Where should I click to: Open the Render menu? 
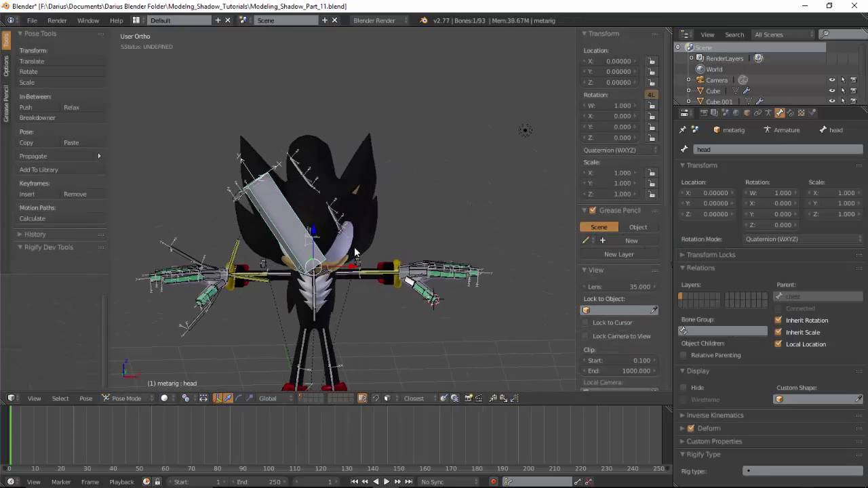pyautogui.click(x=57, y=20)
